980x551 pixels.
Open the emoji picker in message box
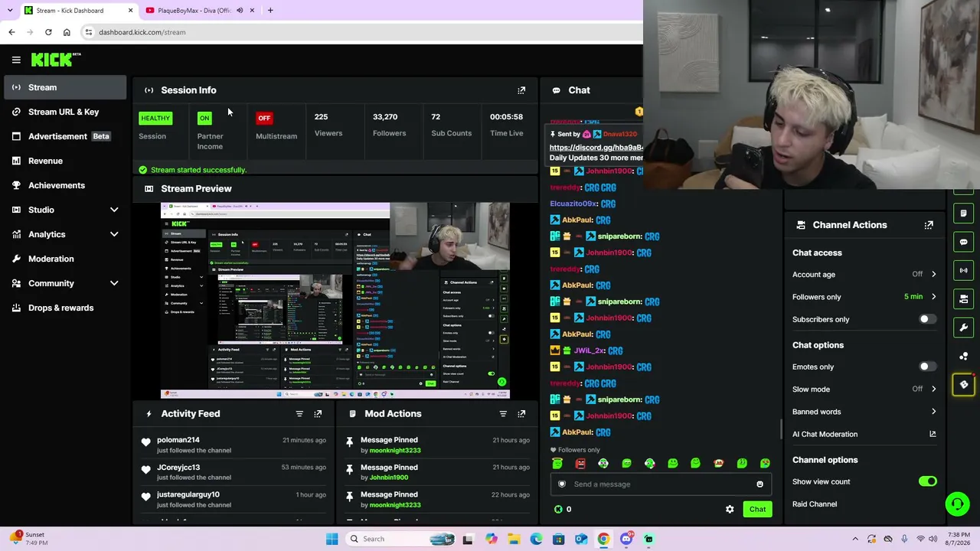point(759,484)
